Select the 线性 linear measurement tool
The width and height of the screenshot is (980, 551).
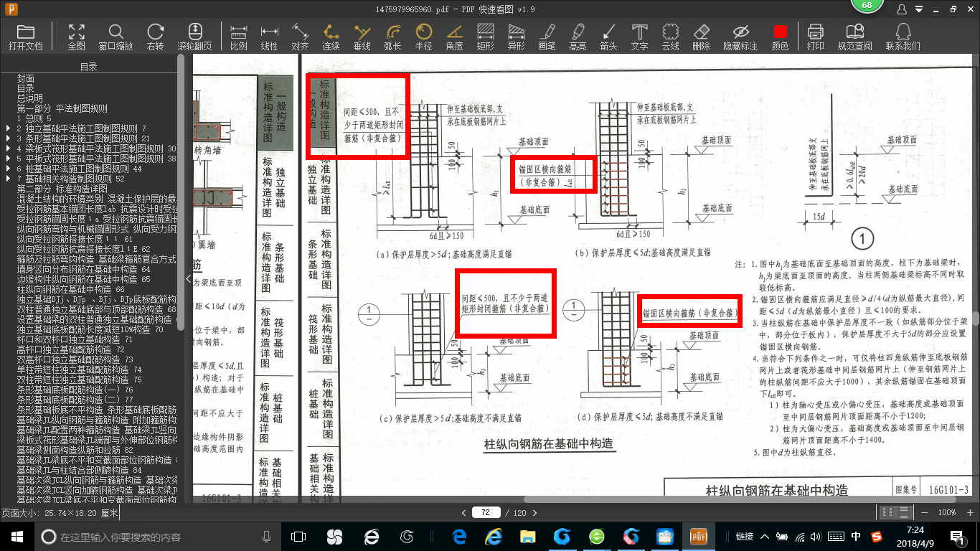point(269,37)
